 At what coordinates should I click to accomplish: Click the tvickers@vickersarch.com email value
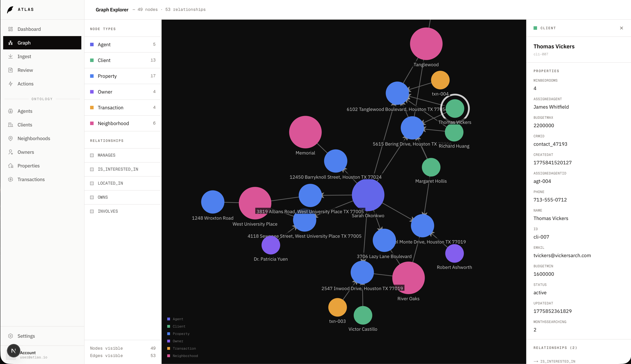coord(562,256)
